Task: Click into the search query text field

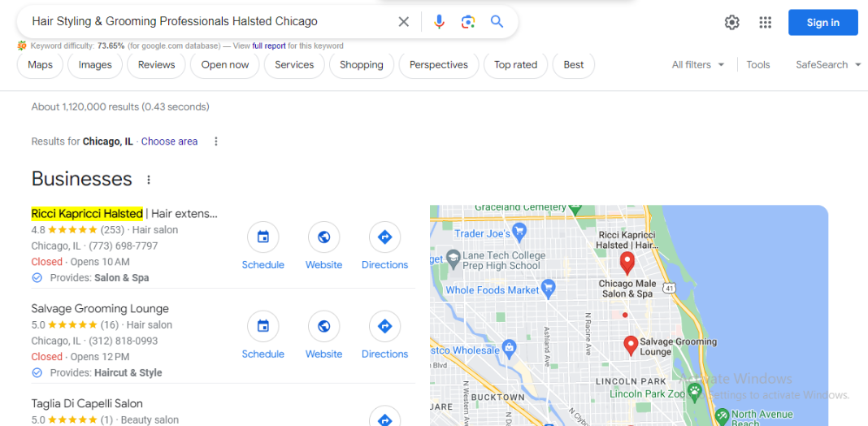Action: pos(210,22)
